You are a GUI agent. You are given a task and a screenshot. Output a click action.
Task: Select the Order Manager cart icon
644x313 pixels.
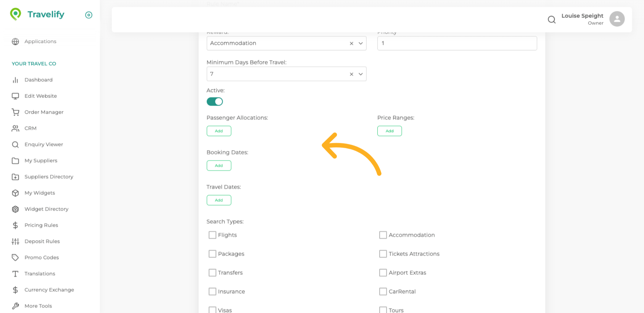pos(15,112)
